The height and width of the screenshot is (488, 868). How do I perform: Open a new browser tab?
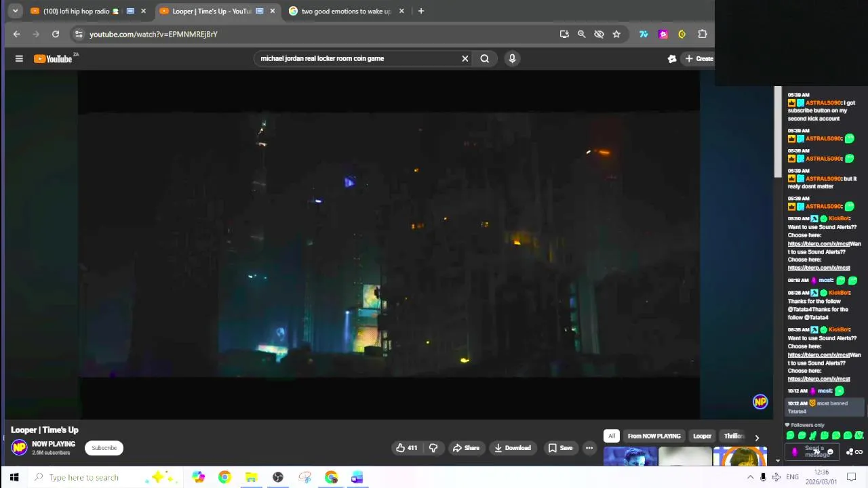(x=421, y=11)
